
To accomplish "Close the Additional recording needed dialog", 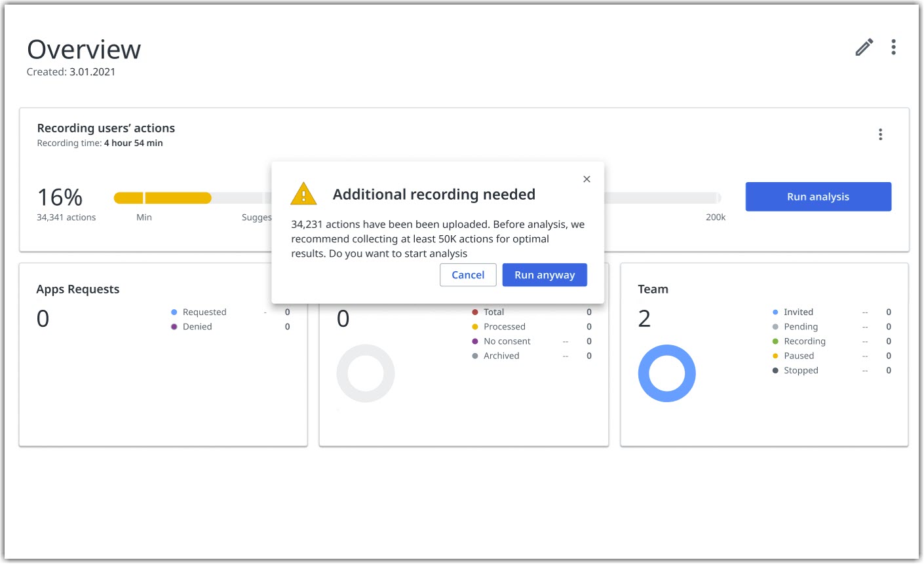I will pos(587,179).
